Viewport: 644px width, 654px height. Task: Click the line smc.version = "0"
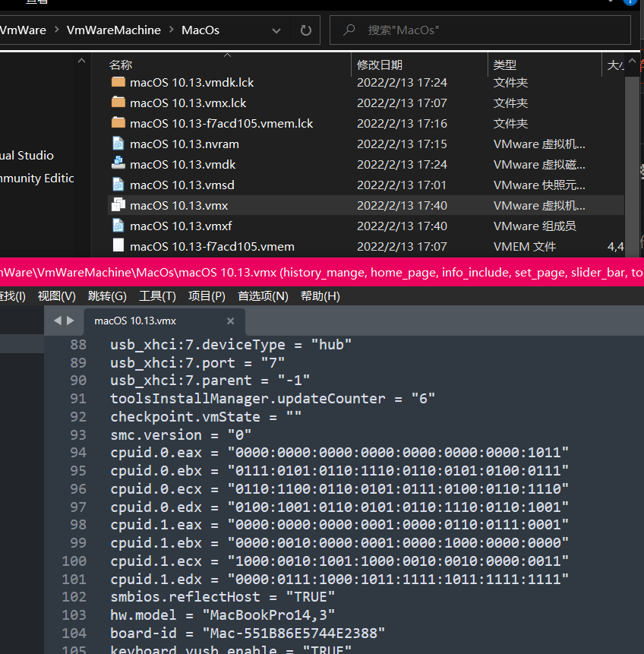coord(181,434)
